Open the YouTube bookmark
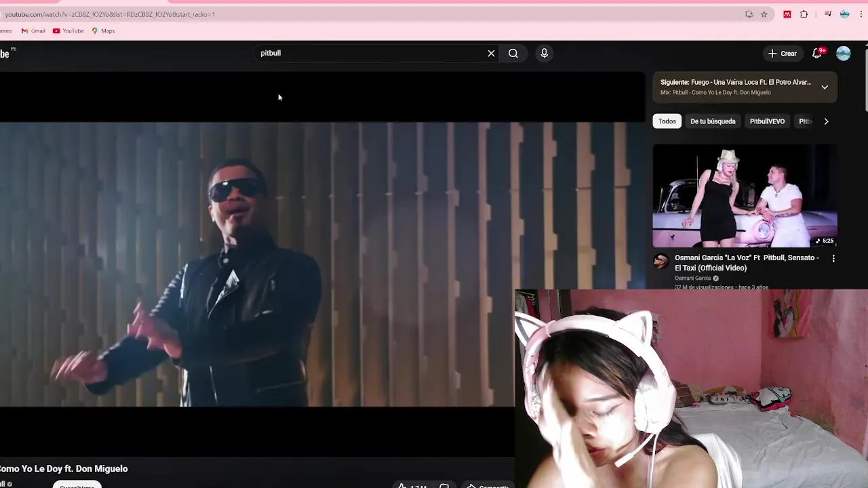The width and height of the screenshot is (868, 488). point(68,31)
